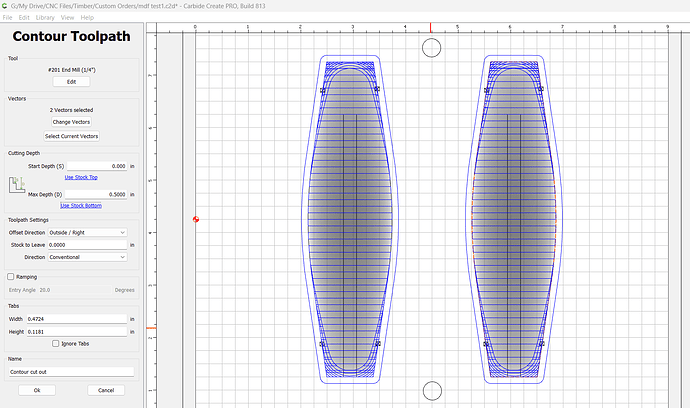The width and height of the screenshot is (690, 408).
Task: Click the '2 Vectors selected' text
Action: [x=71, y=110]
